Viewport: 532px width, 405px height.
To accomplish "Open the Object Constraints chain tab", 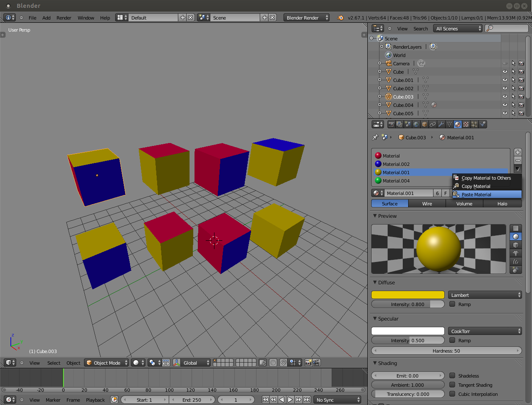I will [433, 124].
